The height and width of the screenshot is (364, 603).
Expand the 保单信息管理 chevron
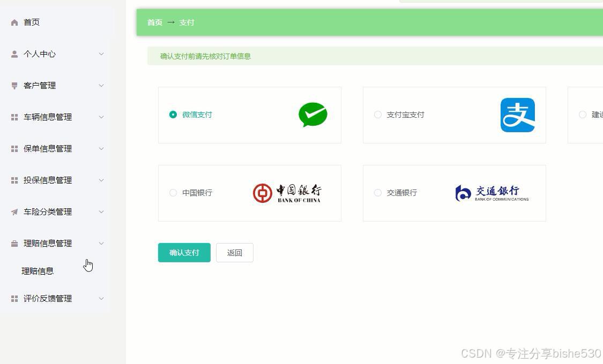101,148
